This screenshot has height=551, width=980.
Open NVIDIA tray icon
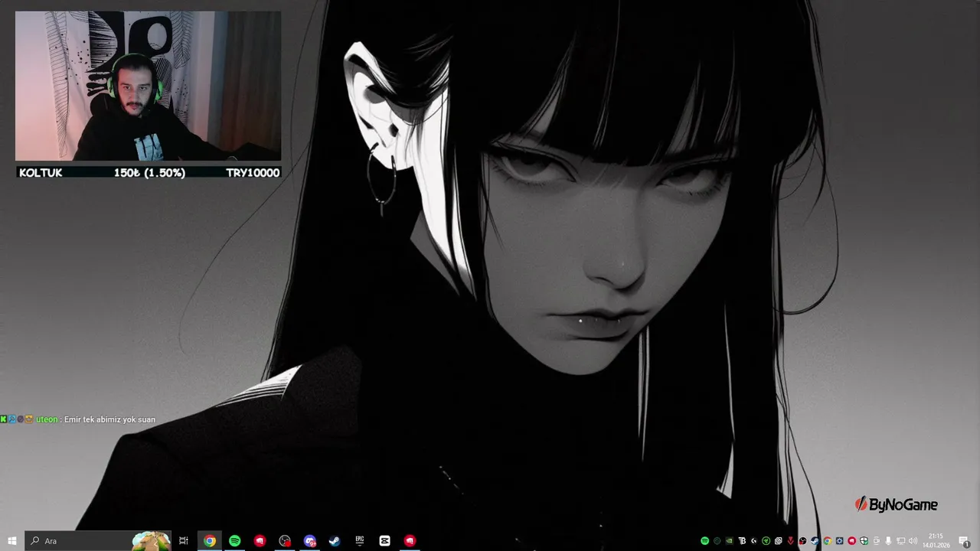click(x=730, y=541)
